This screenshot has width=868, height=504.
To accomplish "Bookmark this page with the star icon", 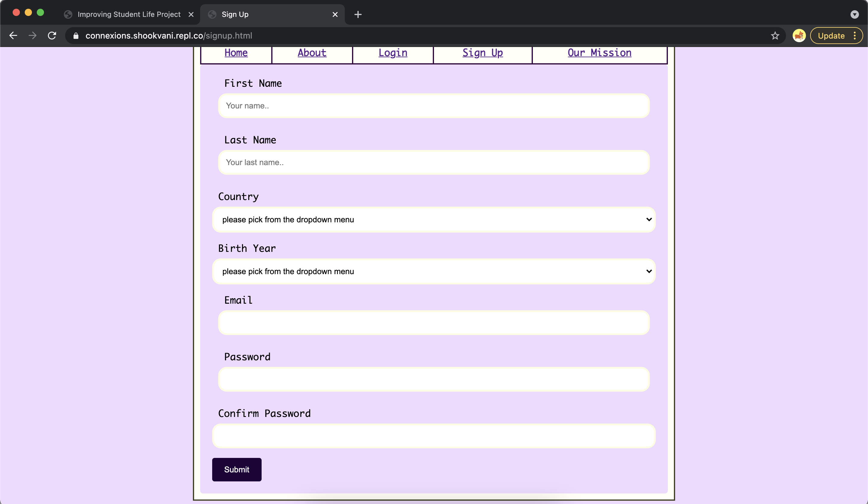I will coord(775,36).
